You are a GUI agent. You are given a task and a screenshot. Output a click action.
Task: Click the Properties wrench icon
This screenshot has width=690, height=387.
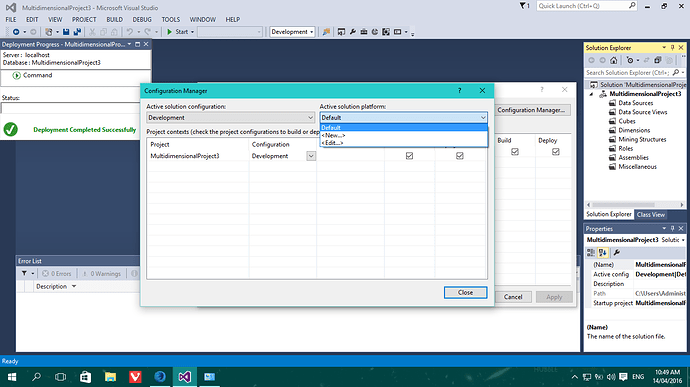click(x=617, y=252)
